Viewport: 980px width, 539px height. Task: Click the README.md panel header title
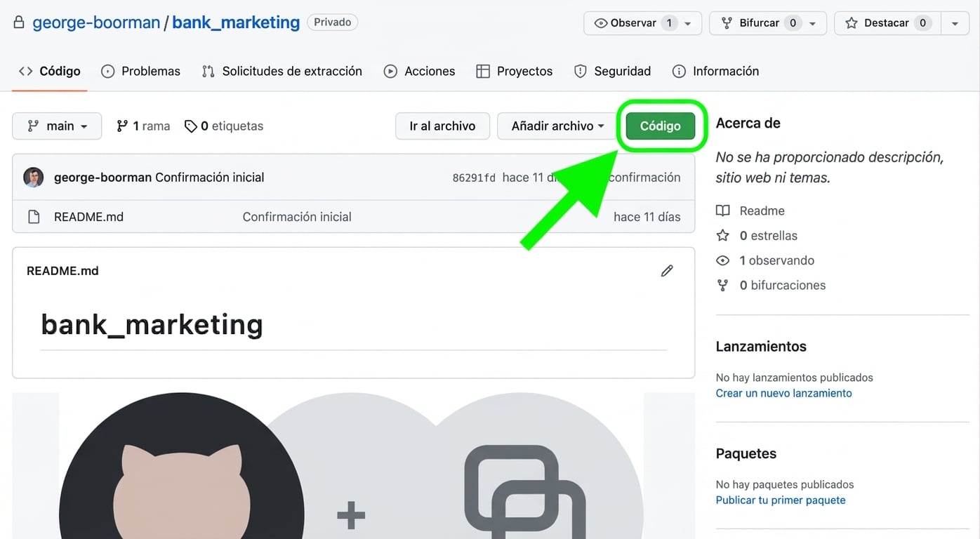point(62,271)
